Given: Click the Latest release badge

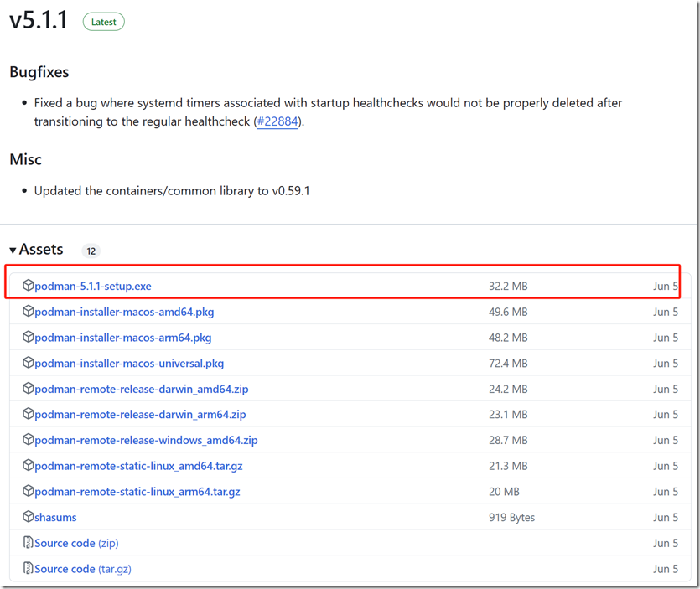Looking at the screenshot, I should [103, 22].
